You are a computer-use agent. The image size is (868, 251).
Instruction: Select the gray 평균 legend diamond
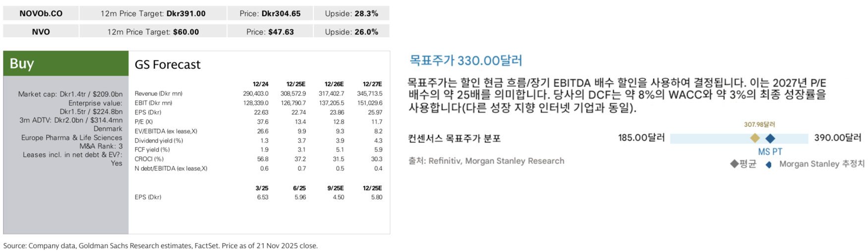(734, 164)
